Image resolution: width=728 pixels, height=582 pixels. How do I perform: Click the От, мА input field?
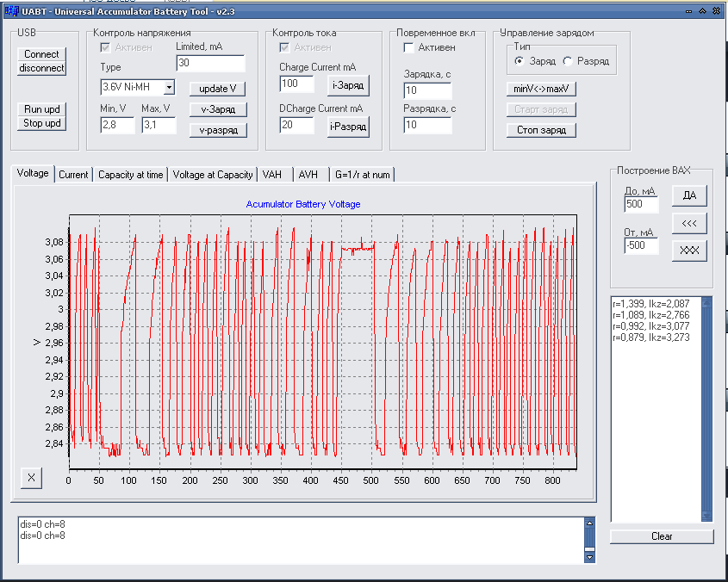[x=642, y=245]
